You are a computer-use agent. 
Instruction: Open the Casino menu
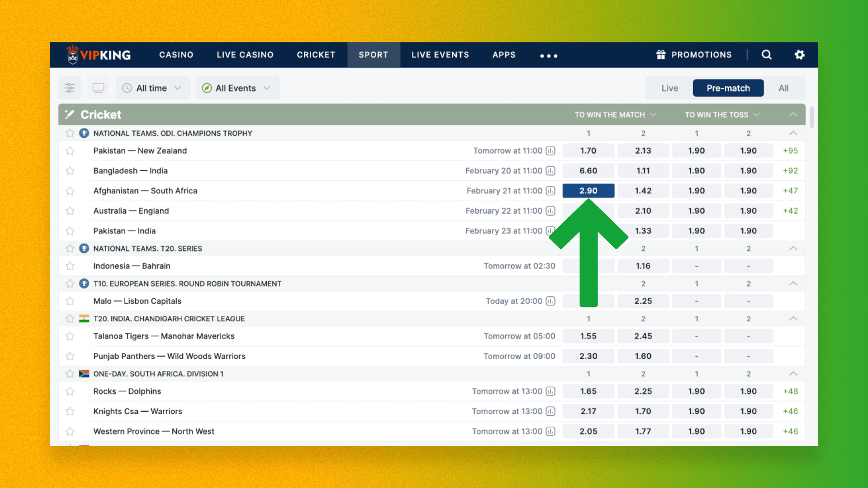click(x=176, y=55)
